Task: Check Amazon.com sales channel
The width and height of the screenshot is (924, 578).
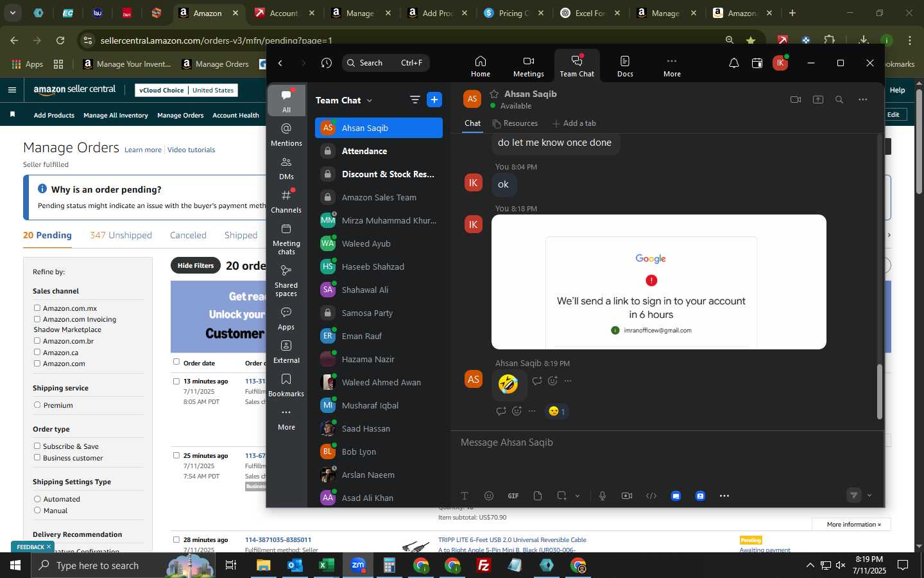Action: click(x=37, y=363)
